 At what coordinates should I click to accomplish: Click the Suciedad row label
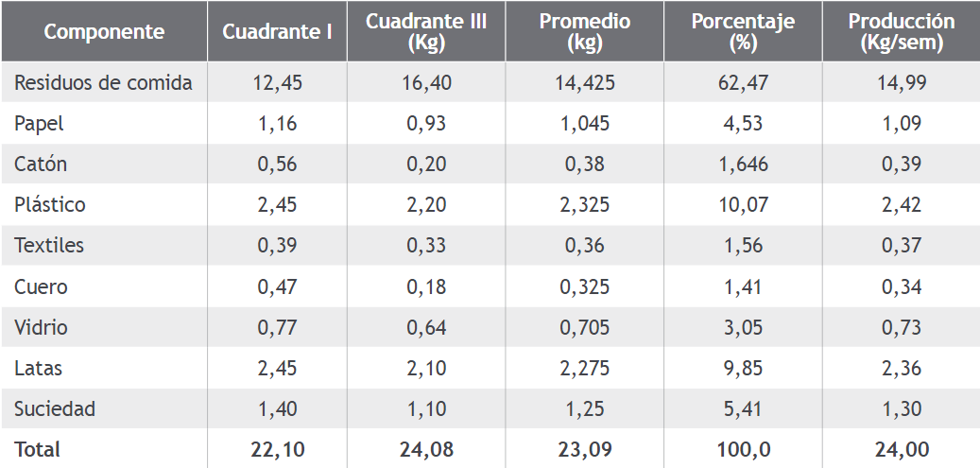55,408
